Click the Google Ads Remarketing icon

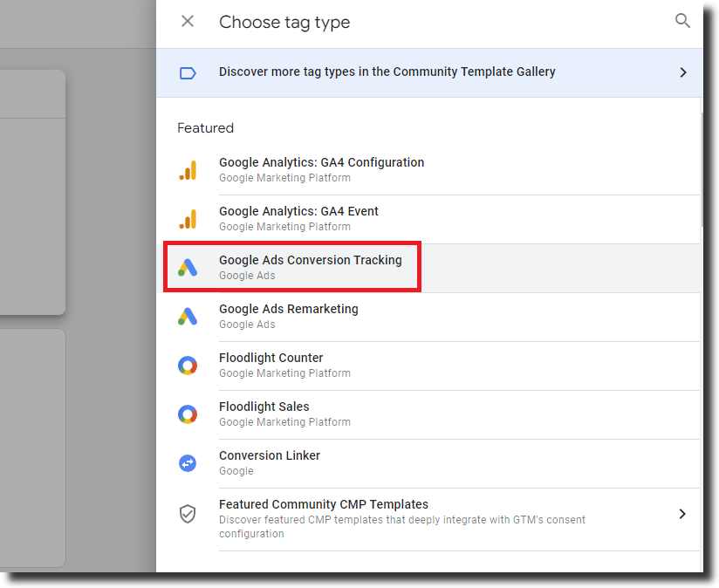click(x=188, y=316)
